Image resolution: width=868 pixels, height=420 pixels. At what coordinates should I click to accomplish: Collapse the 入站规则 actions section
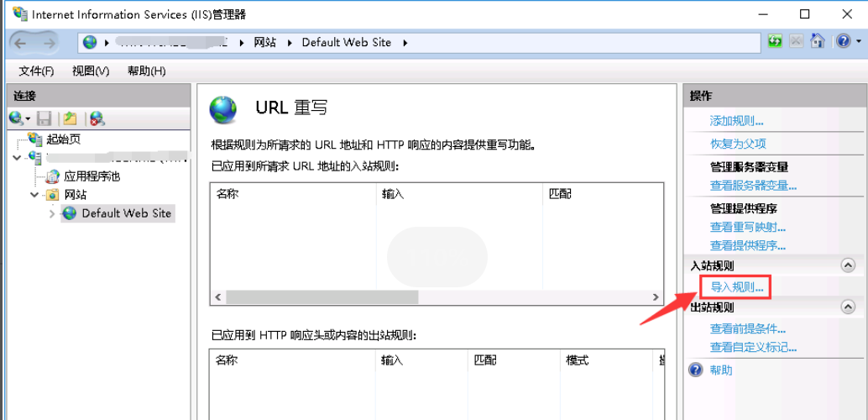tap(848, 265)
